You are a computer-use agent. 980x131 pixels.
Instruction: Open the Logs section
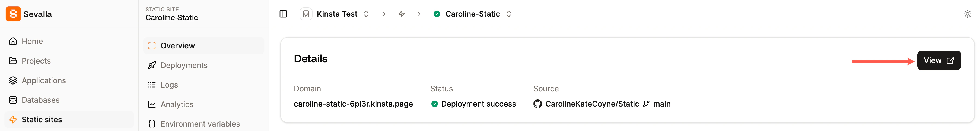tap(203, 85)
